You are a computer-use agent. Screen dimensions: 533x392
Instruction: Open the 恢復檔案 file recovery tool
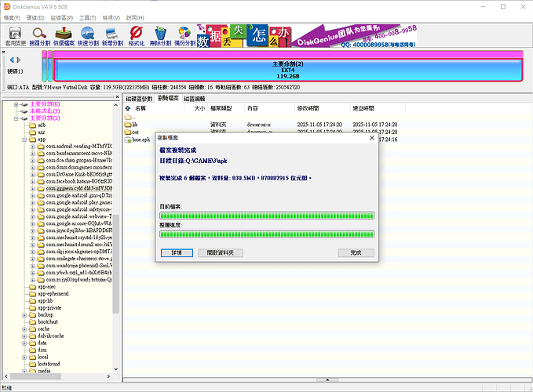[64, 34]
